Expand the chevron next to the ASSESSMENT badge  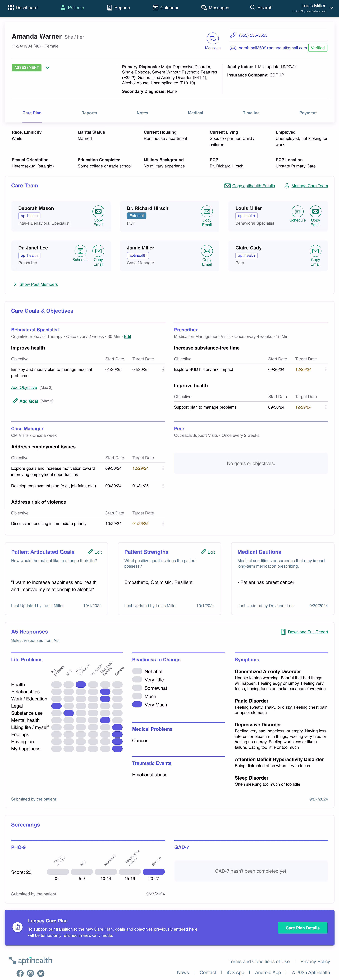point(47,68)
